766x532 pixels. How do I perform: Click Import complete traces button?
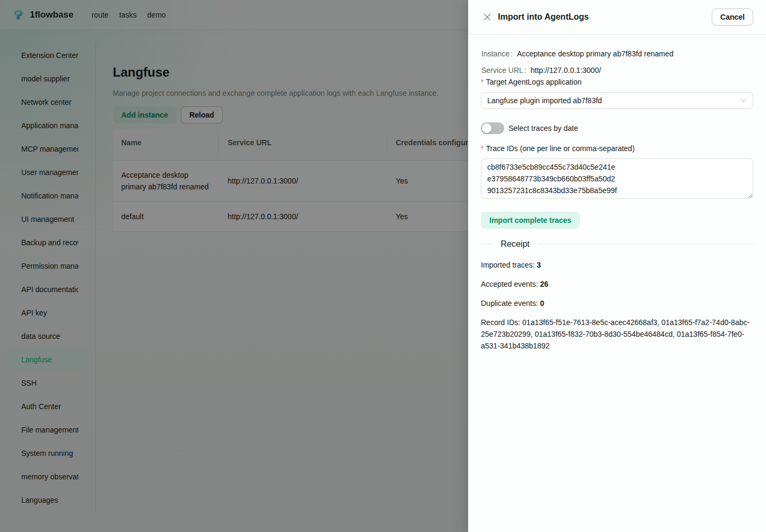coord(530,220)
